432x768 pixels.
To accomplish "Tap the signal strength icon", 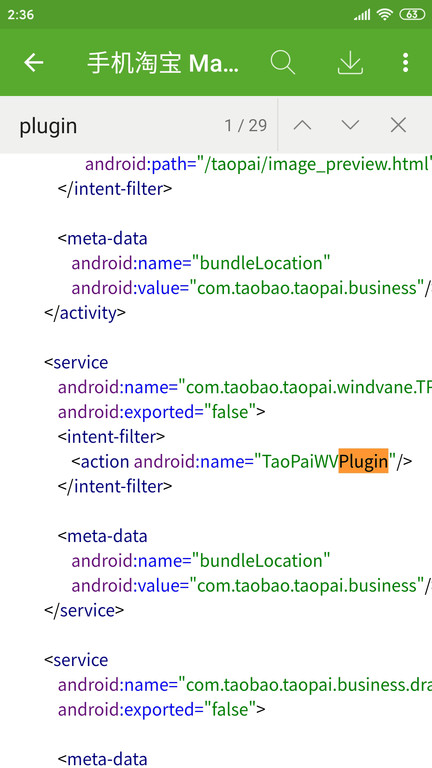I will (362, 15).
